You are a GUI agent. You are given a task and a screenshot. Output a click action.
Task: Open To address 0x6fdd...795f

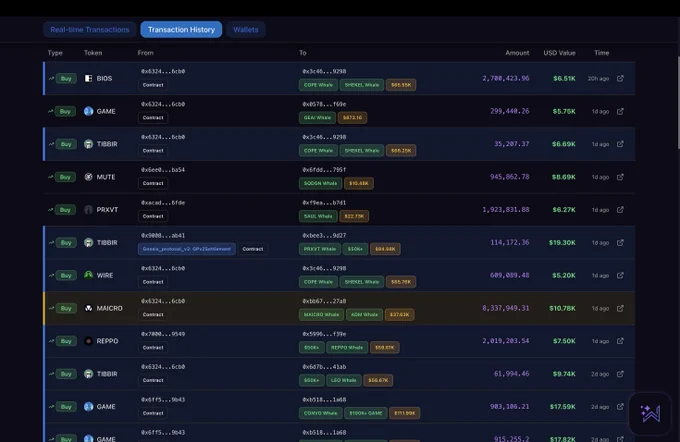point(324,170)
